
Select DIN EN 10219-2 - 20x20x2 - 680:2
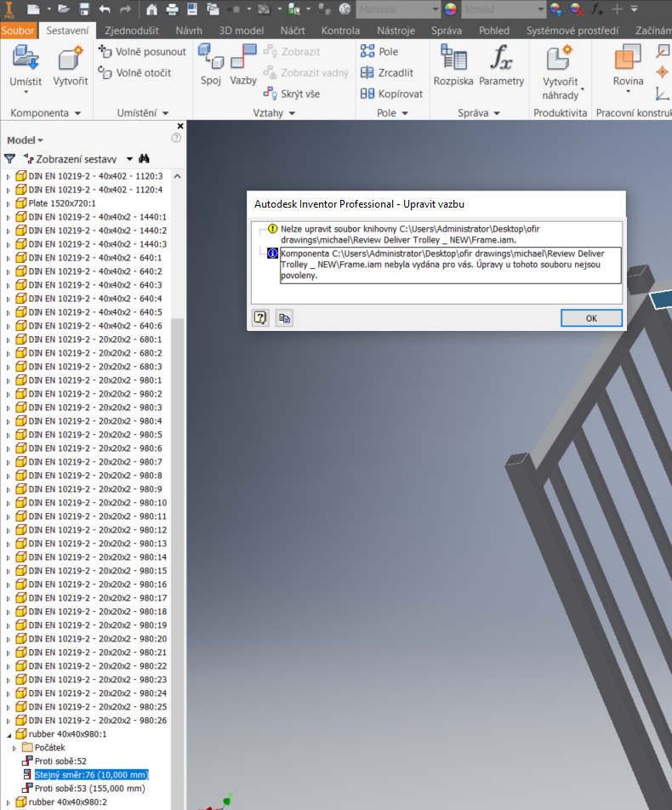tap(95, 353)
